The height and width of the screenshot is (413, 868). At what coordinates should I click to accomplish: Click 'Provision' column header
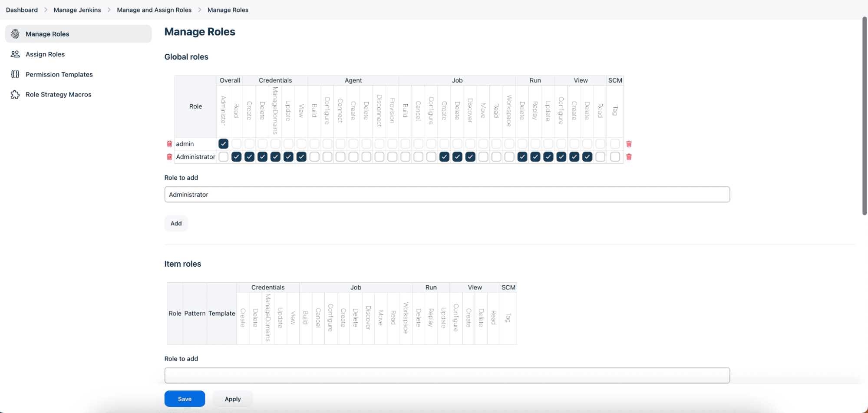coord(392,110)
